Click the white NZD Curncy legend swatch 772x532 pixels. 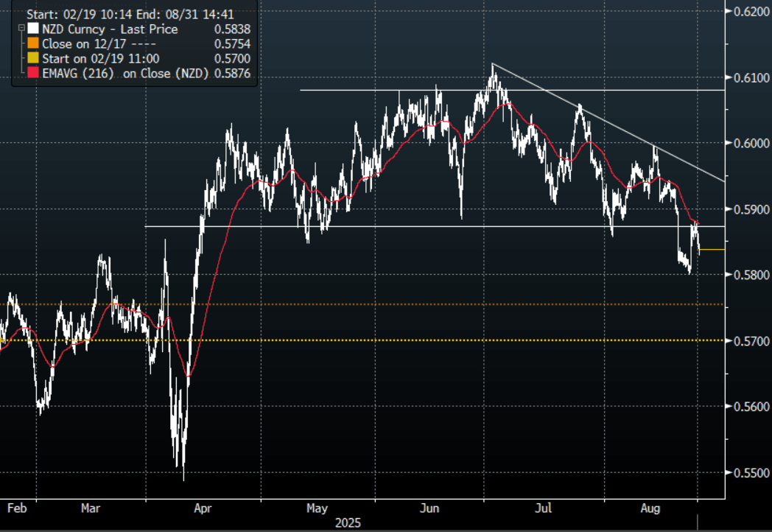click(32, 29)
